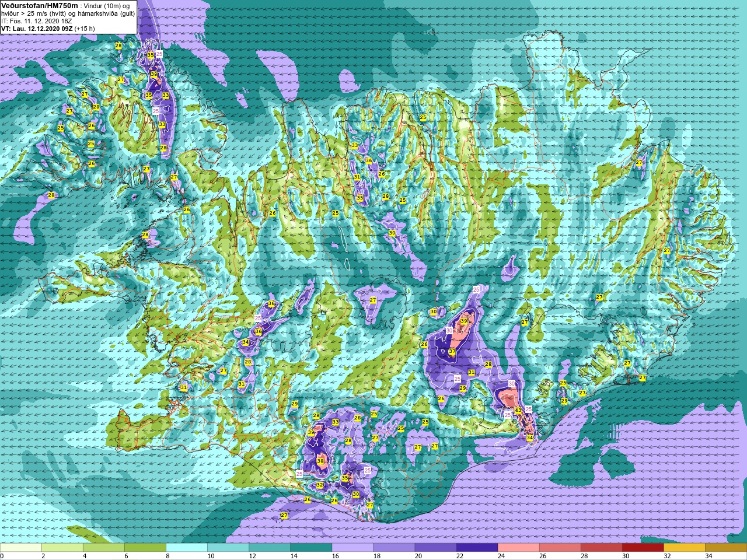The image size is (747, 560).
Task: Pick the green 4–6 legend swatch
Action: pyautogui.click(x=104, y=548)
